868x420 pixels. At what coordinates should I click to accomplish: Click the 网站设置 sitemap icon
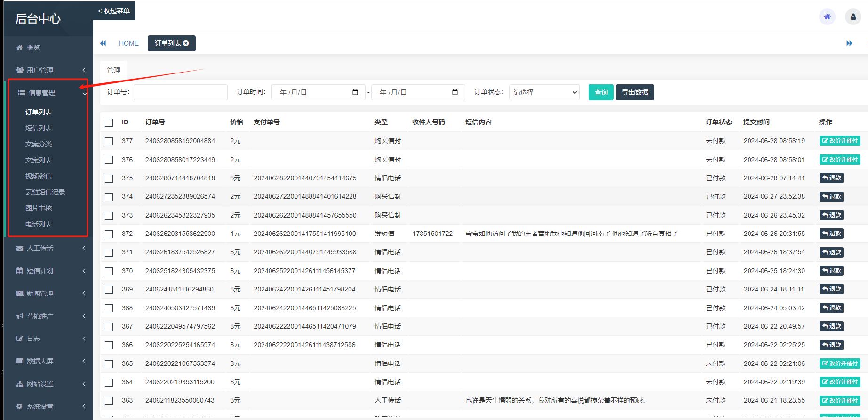click(20, 384)
